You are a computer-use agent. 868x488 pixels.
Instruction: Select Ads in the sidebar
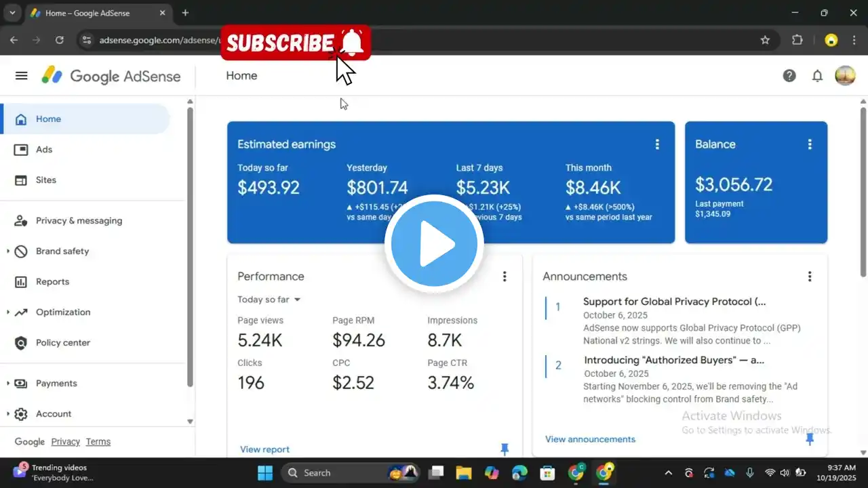44,150
